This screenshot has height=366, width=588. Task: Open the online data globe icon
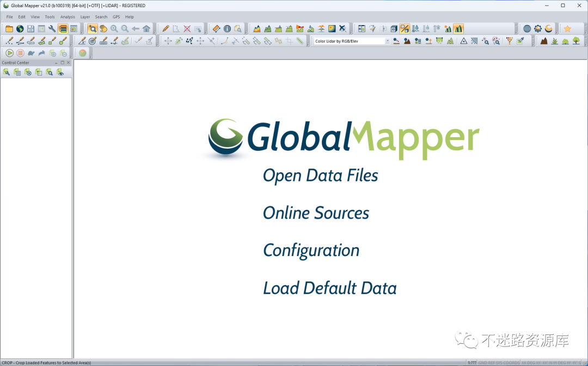20,29
